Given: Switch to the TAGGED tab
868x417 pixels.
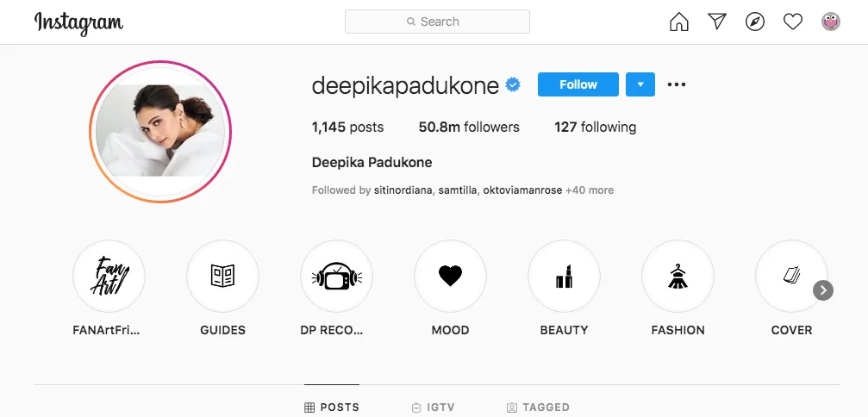Looking at the screenshot, I should 538,407.
